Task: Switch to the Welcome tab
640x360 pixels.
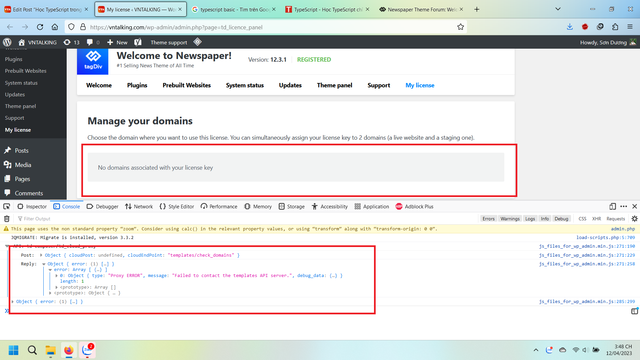Action: click(99, 85)
